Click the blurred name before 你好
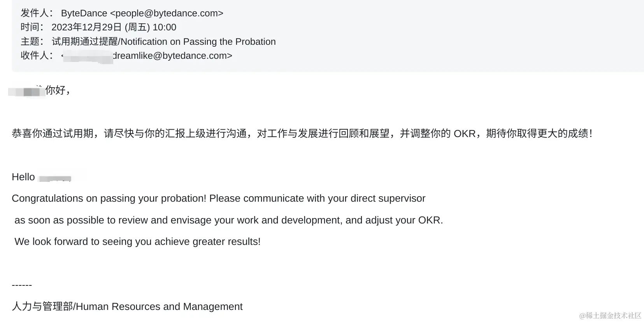 (26, 91)
